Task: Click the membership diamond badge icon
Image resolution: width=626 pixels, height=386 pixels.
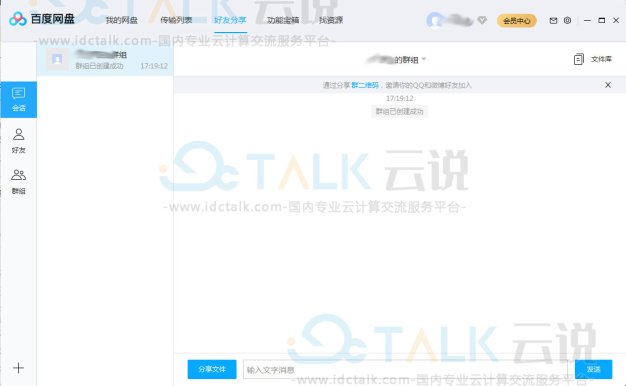Action: [x=482, y=20]
